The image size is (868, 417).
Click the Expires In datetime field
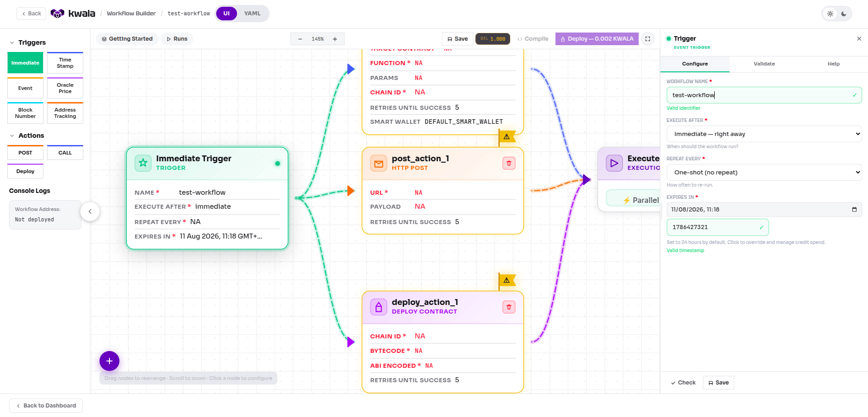coord(764,210)
